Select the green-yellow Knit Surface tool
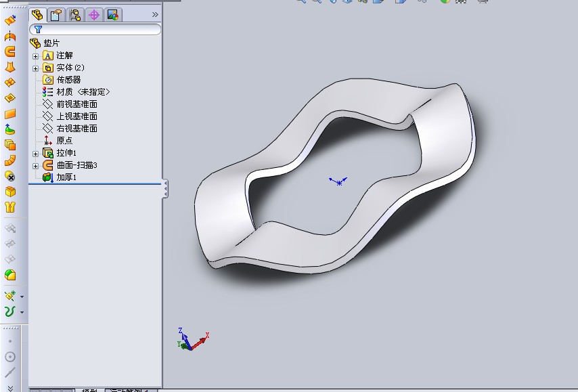578x392 pixels. (x=10, y=275)
